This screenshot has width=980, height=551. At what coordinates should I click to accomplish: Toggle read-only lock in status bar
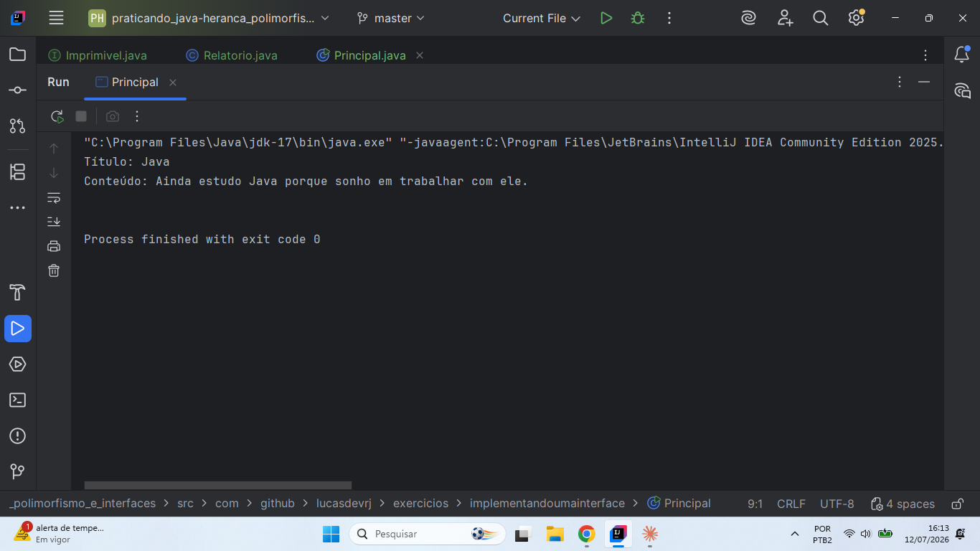957,504
